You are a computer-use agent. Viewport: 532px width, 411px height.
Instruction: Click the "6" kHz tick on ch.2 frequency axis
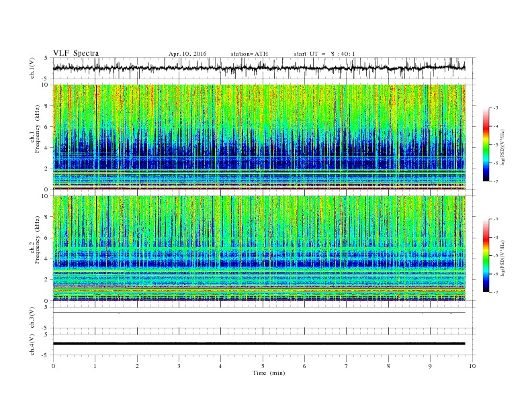[47, 238]
